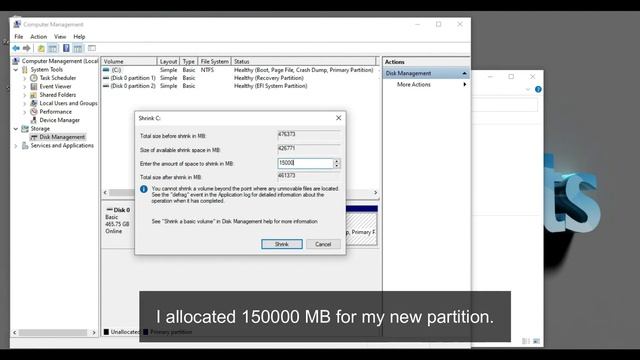Image resolution: width=640 pixels, height=360 pixels.
Task: Open the File menu
Action: [19, 37]
